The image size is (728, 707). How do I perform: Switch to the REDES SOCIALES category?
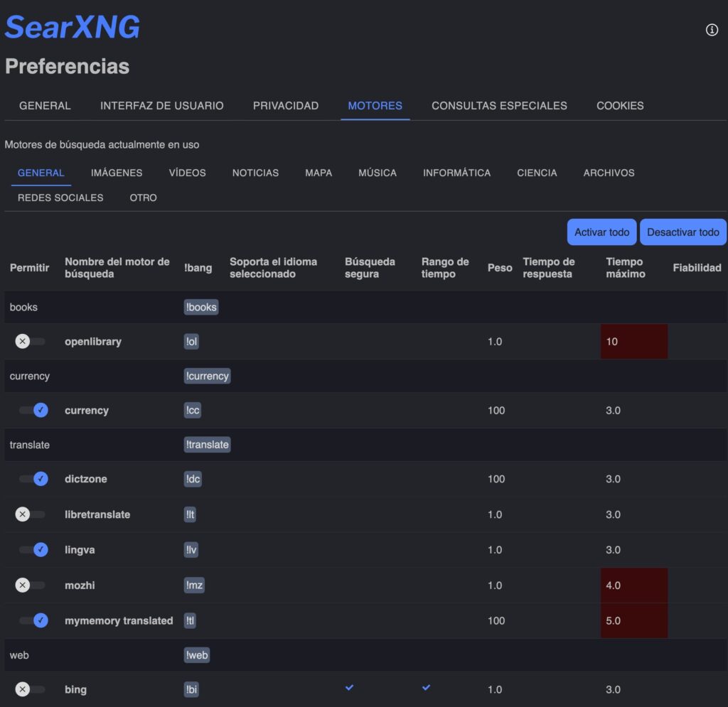(60, 198)
